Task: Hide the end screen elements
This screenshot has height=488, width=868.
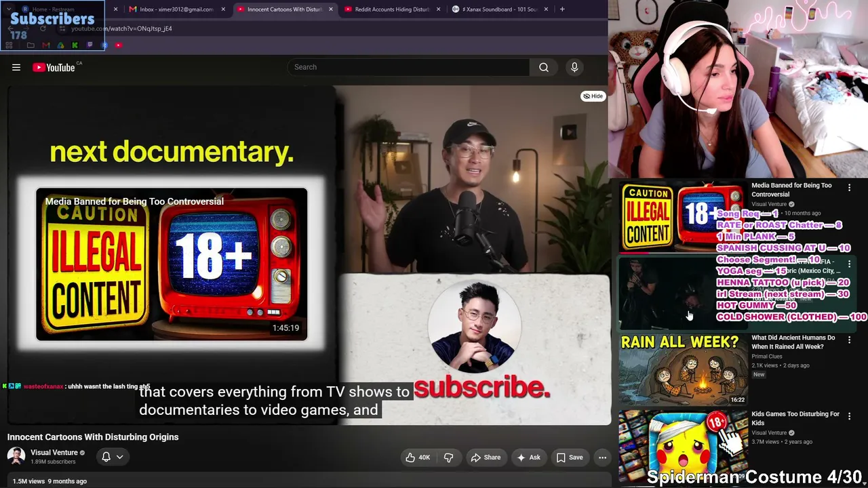Action: point(593,96)
